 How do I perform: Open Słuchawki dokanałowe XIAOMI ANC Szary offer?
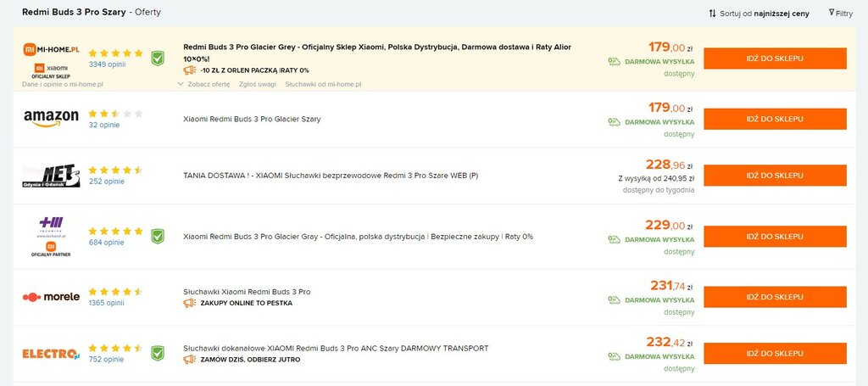point(336,349)
